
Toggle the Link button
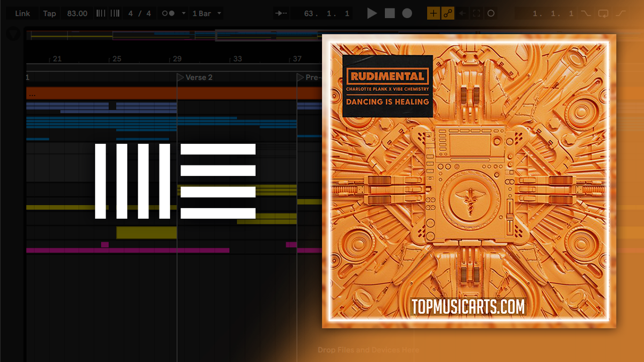23,13
